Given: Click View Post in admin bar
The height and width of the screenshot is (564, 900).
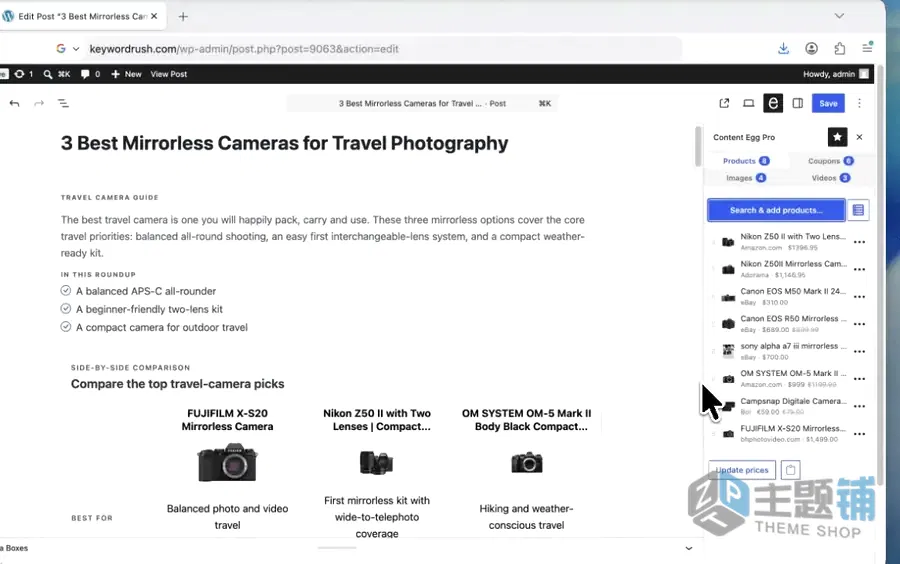Looking at the screenshot, I should pyautogui.click(x=169, y=74).
